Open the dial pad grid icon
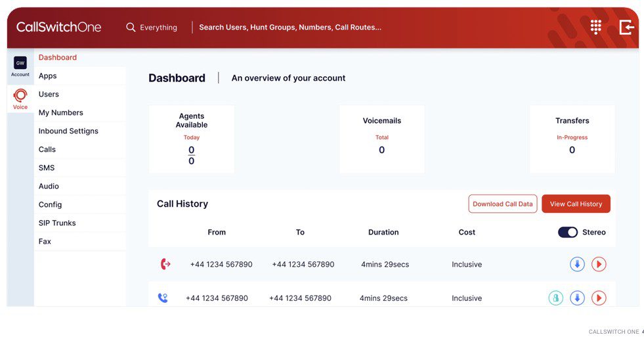The height and width of the screenshot is (339, 644). click(x=595, y=27)
